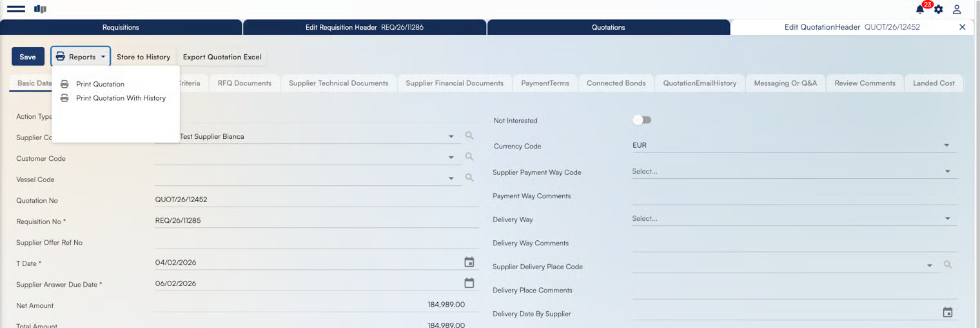Open Supplier Answer Due Date calendar
This screenshot has height=328, width=980.
(469, 283)
